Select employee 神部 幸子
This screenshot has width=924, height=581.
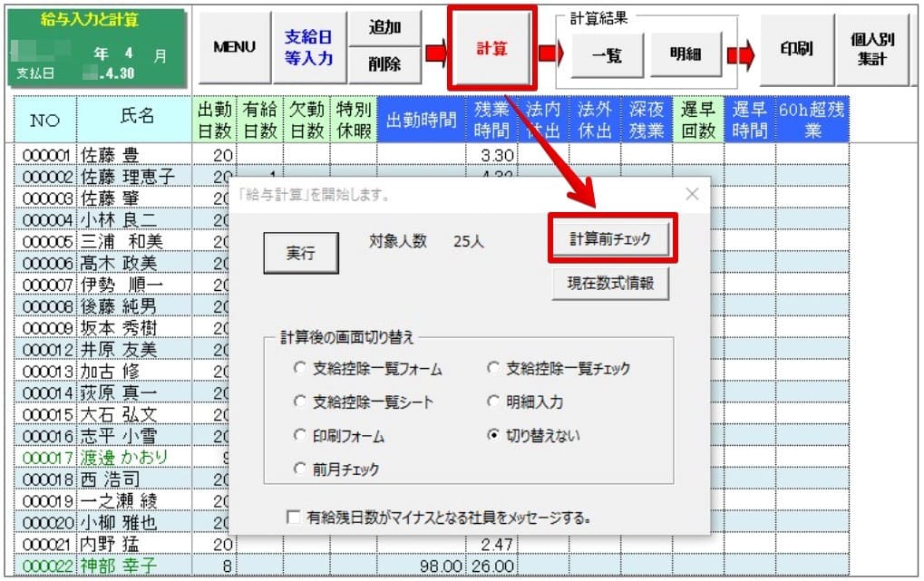(x=119, y=566)
